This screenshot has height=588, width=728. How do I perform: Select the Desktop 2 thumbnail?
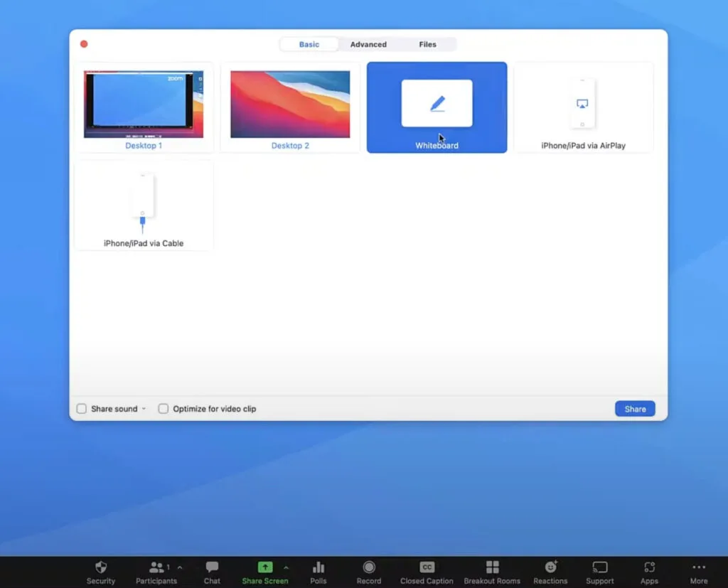click(x=290, y=105)
